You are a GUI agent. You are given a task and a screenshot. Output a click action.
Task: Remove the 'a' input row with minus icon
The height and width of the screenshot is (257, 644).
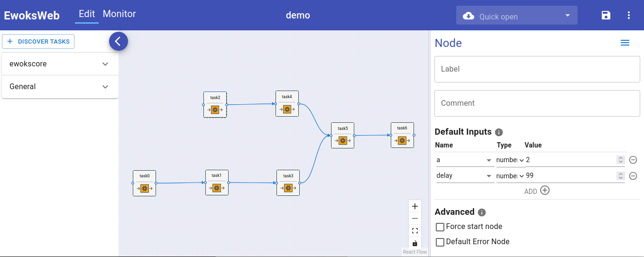coord(633,160)
